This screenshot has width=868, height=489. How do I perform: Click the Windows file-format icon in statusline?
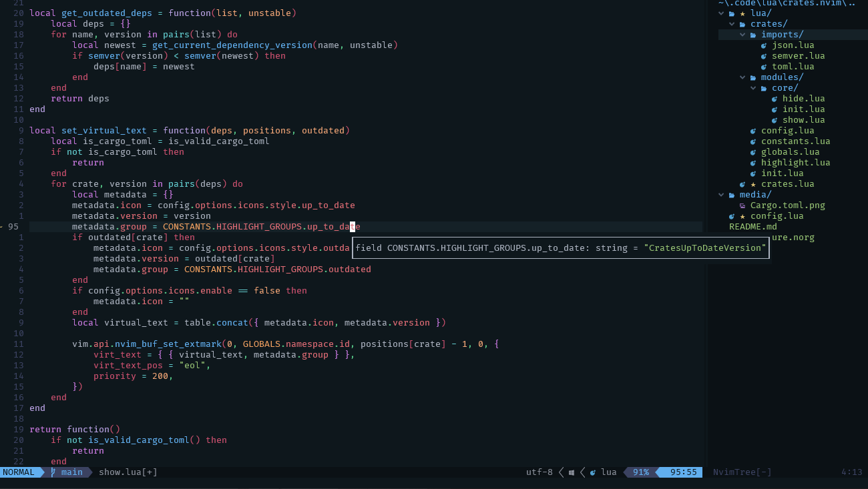(x=572, y=472)
